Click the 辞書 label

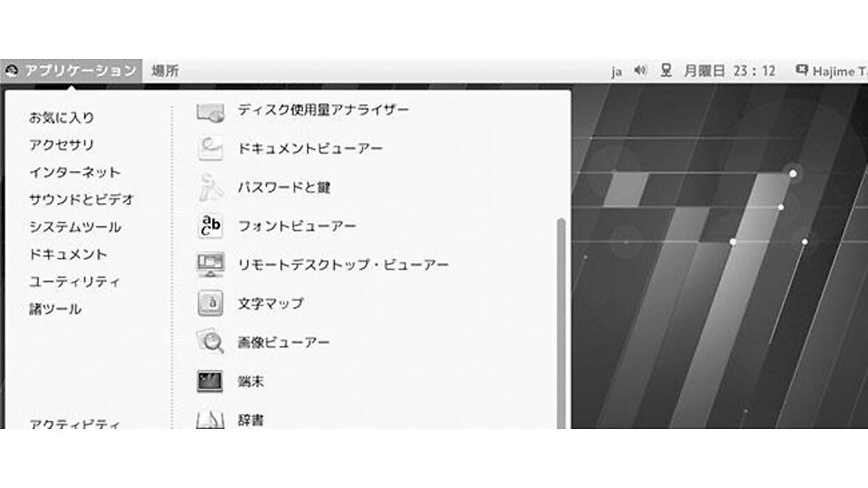[251, 420]
